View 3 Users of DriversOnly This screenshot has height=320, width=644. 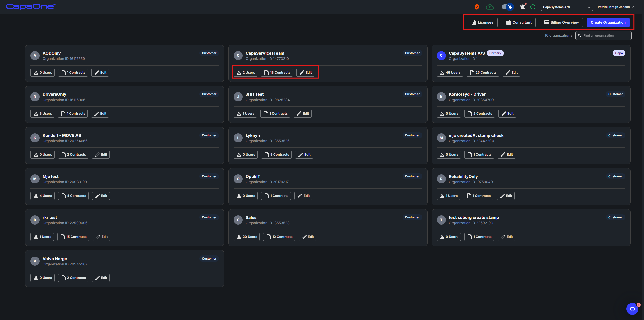(43, 114)
